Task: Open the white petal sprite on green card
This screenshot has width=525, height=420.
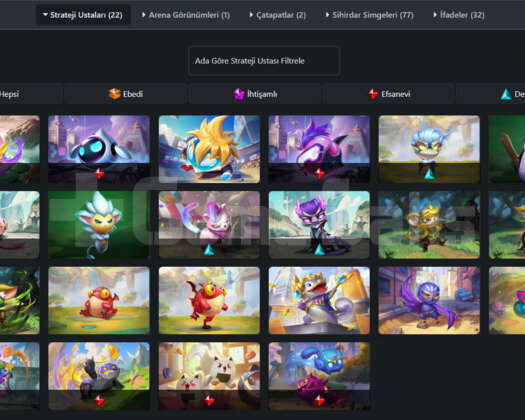Action: pyautogui.click(x=99, y=225)
